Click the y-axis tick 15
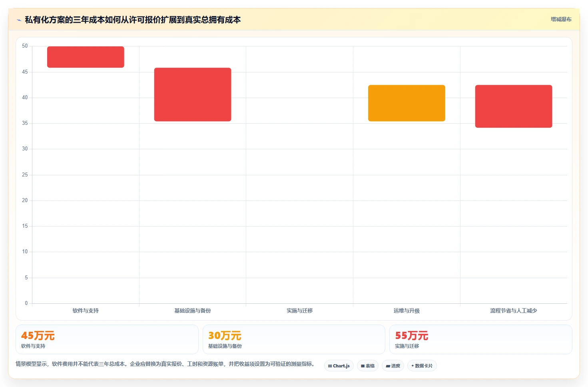The height and width of the screenshot is (387, 588). click(25, 226)
